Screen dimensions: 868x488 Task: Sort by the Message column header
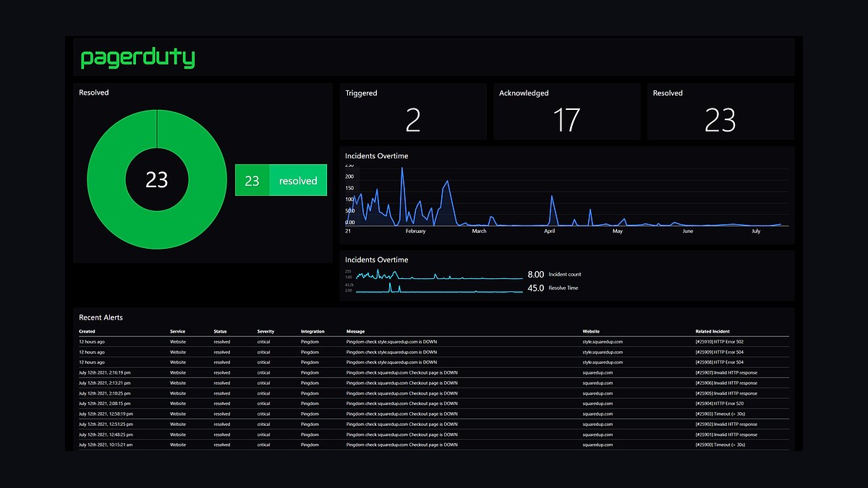pos(355,332)
